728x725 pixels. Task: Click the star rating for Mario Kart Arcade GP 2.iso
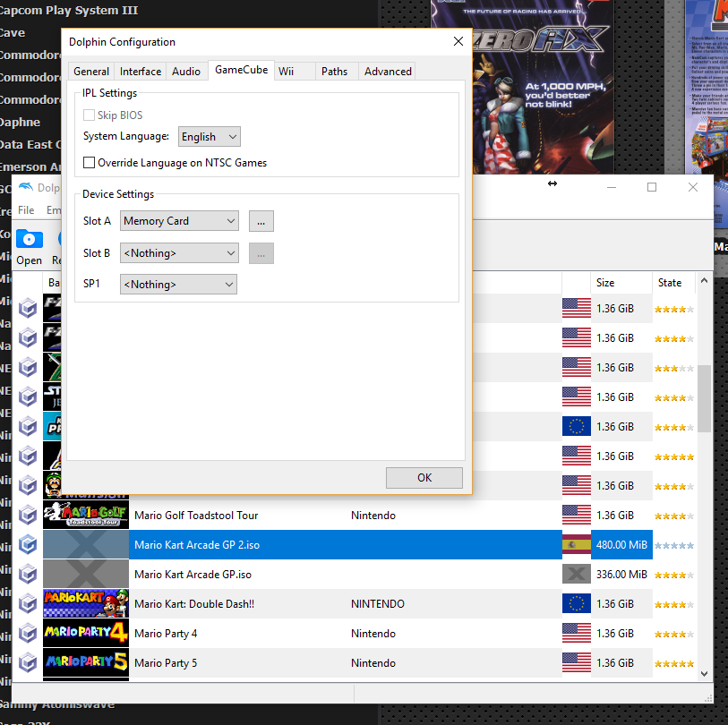coord(674,545)
